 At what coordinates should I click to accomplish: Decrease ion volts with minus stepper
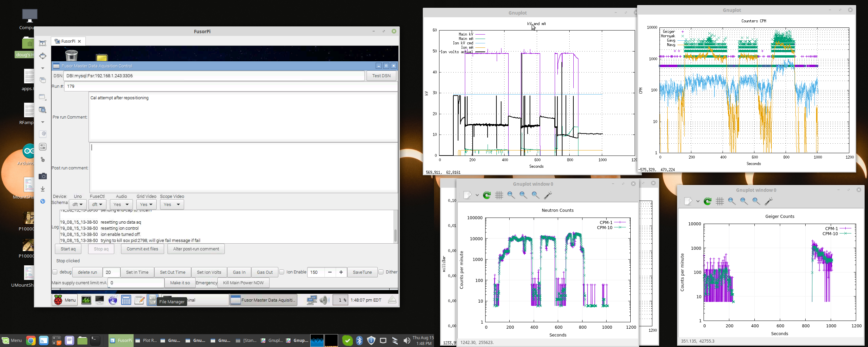tap(330, 272)
